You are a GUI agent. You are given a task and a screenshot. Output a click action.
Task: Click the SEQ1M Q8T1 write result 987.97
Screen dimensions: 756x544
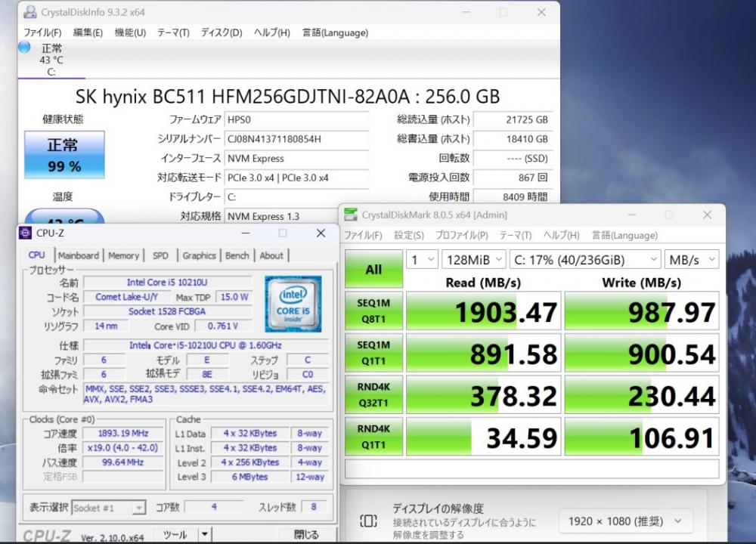pos(642,311)
